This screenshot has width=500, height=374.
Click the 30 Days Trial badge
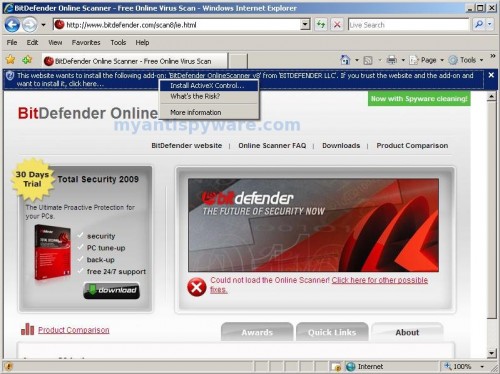click(32, 179)
